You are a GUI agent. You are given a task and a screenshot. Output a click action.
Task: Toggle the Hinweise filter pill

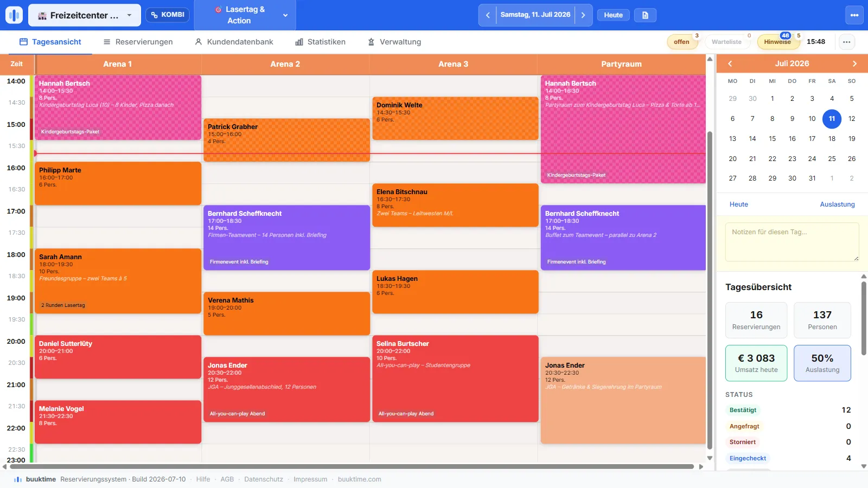777,42
